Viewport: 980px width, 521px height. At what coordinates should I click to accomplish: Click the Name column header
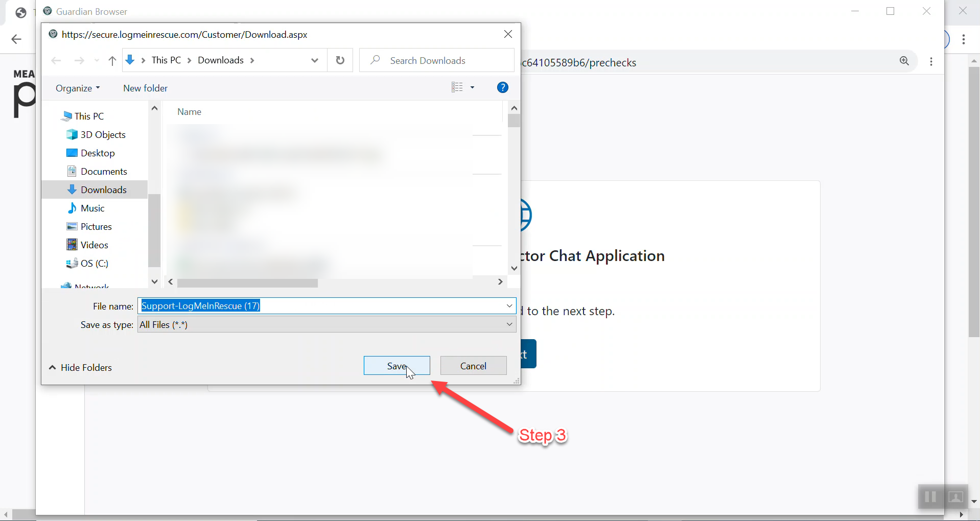(189, 111)
